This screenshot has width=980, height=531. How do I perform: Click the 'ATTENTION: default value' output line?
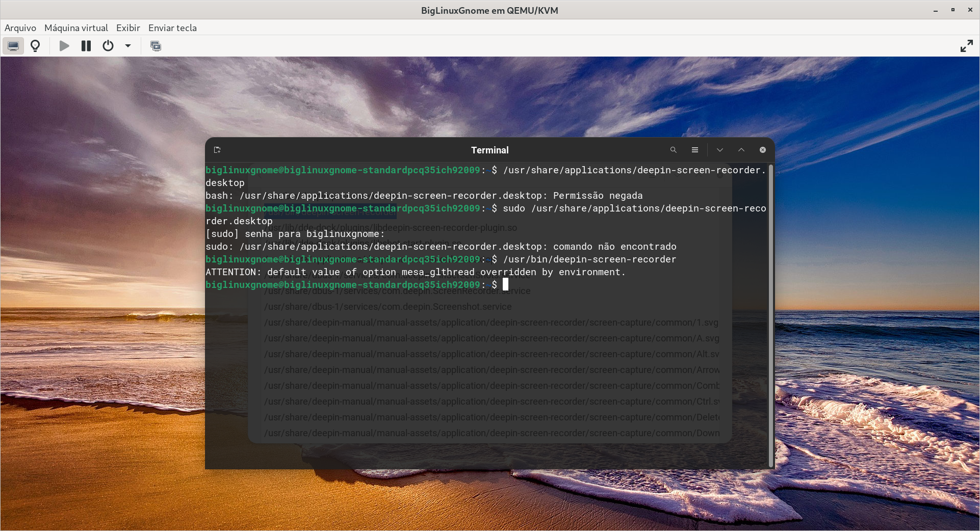coord(416,272)
